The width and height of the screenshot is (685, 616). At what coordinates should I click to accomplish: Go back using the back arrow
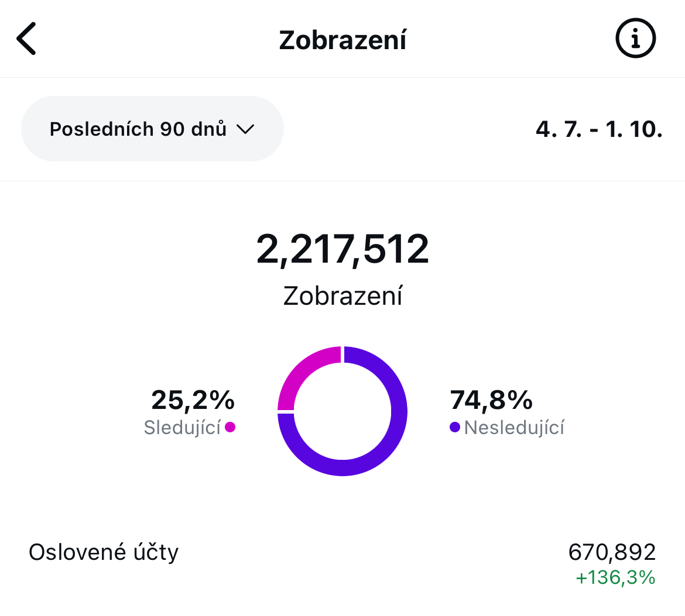26,39
